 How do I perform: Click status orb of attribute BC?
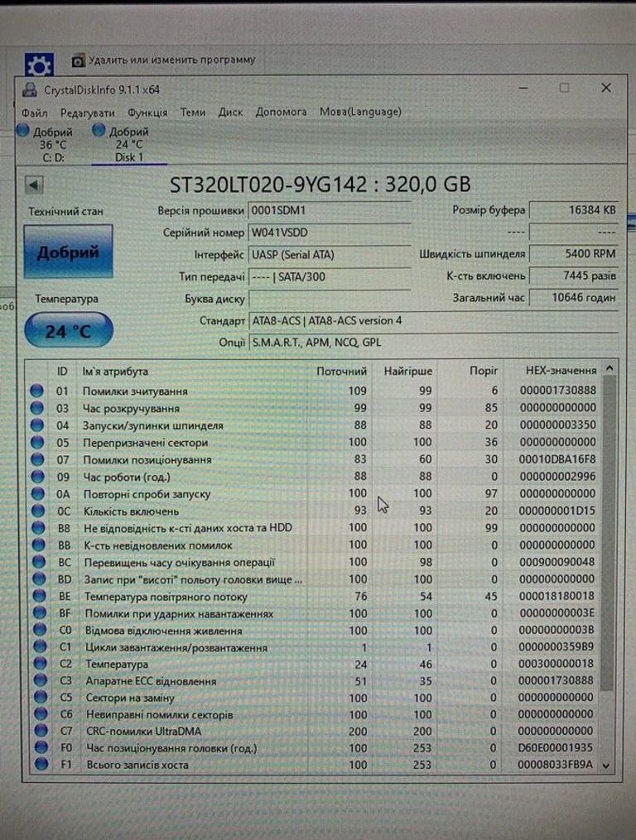(x=39, y=563)
